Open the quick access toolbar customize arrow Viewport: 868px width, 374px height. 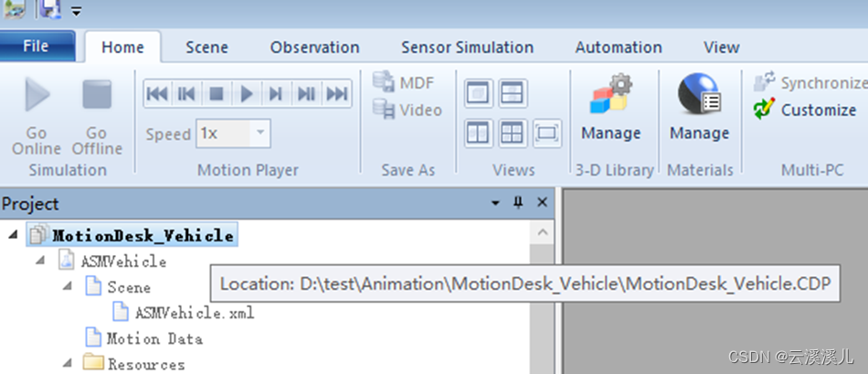[76, 11]
